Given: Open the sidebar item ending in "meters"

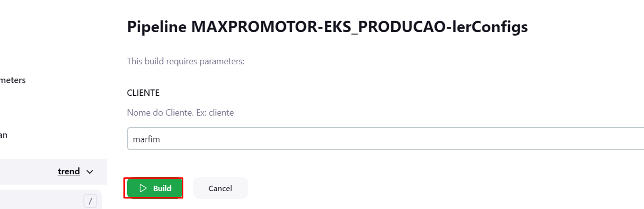Looking at the screenshot, I should coord(12,80).
